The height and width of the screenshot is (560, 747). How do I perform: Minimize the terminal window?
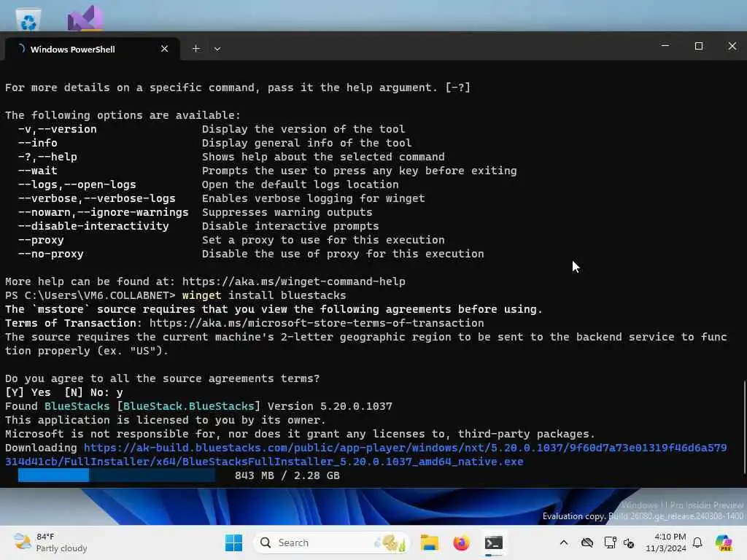pyautogui.click(x=665, y=46)
